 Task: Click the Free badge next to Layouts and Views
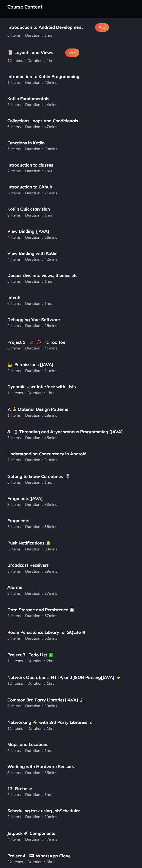[72, 53]
